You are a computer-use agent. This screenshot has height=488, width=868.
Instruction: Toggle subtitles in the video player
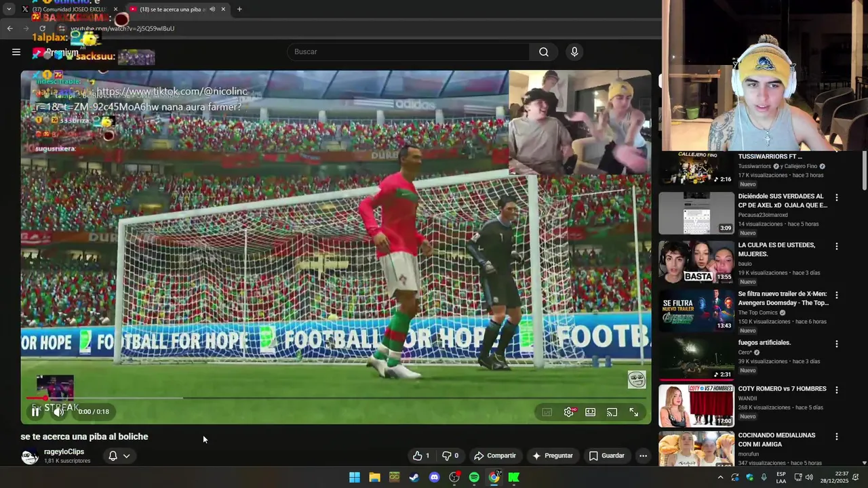click(x=547, y=412)
